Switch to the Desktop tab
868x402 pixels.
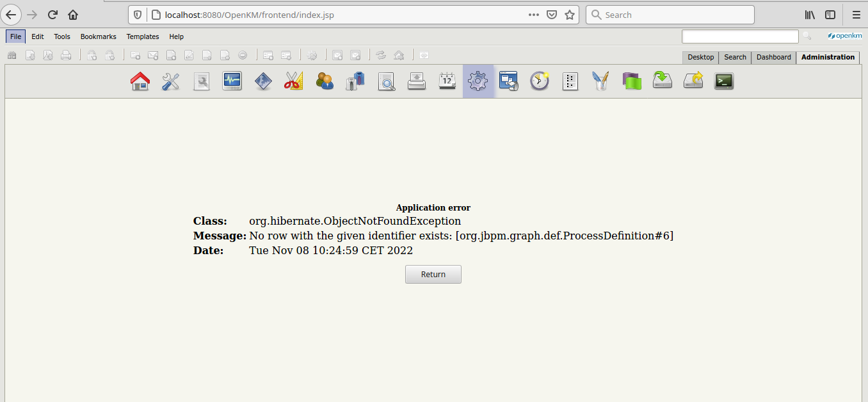pyautogui.click(x=700, y=57)
